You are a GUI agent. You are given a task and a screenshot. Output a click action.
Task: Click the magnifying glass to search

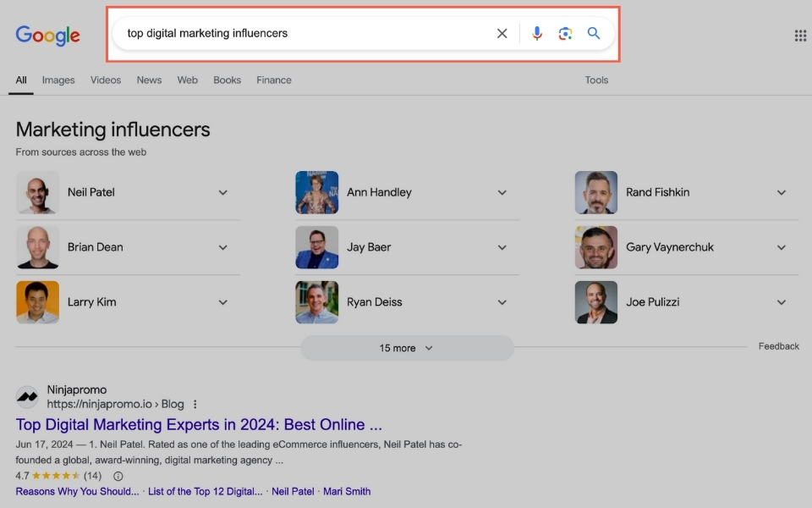coord(593,33)
